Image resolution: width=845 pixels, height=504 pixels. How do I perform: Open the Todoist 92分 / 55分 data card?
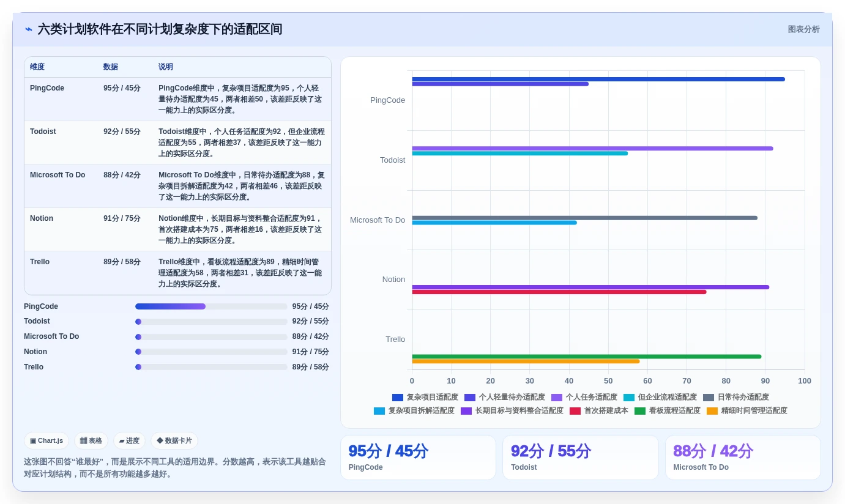pyautogui.click(x=581, y=458)
